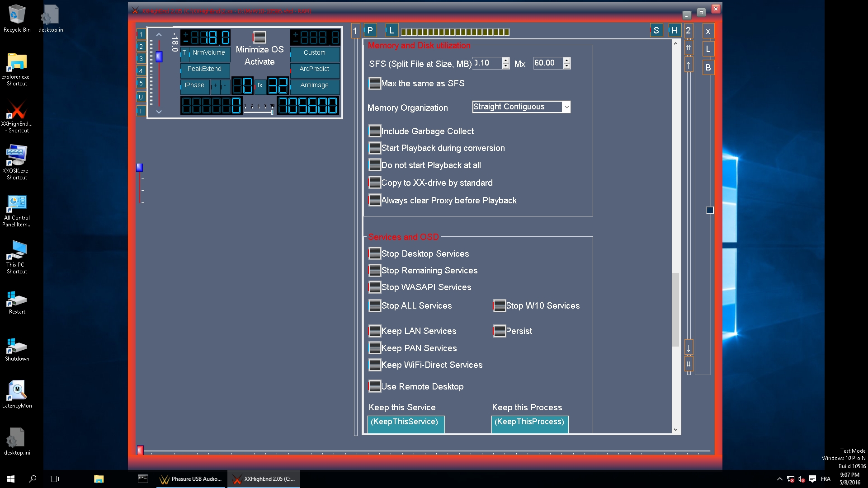Open Windows Start menu
Viewport: 868px width, 488px height.
click(x=11, y=479)
